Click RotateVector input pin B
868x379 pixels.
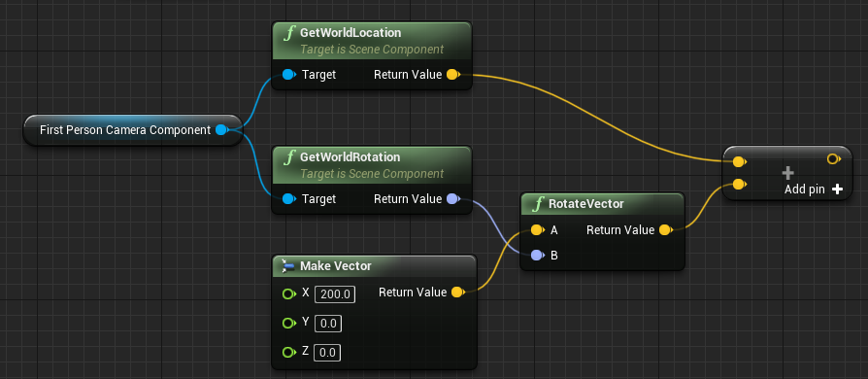pyautogui.click(x=538, y=255)
